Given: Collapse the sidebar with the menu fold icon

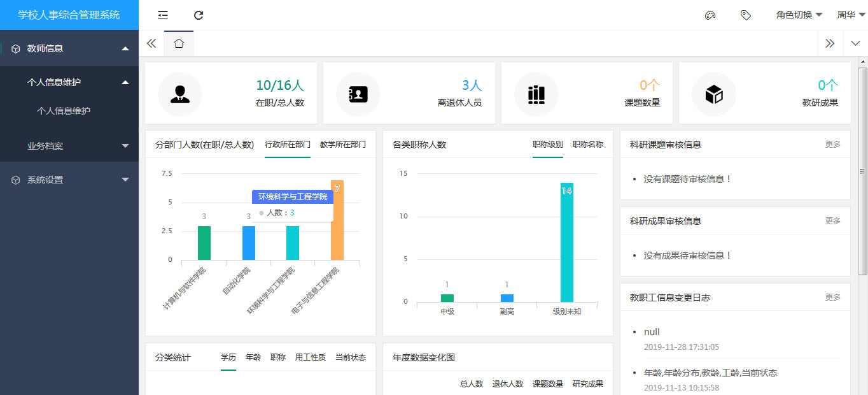Looking at the screenshot, I should tap(163, 15).
